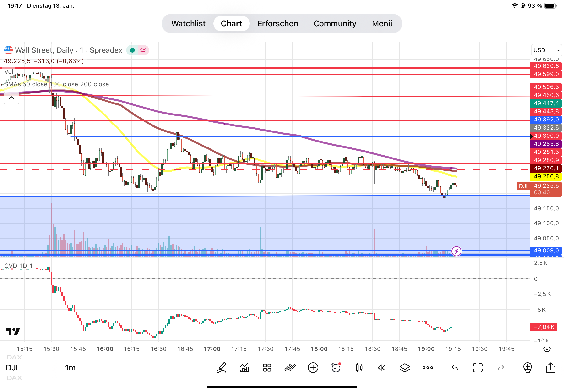Toggle fullscreen chart mode

[x=477, y=368]
